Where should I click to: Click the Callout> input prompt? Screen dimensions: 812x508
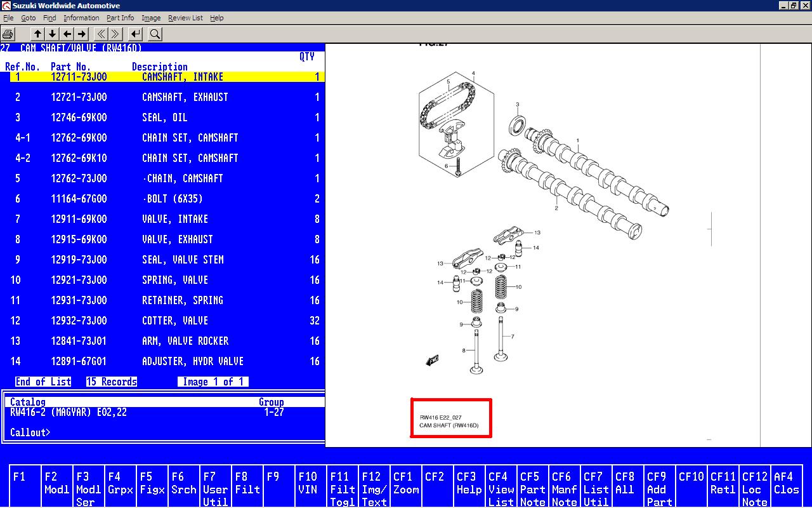pos(30,432)
